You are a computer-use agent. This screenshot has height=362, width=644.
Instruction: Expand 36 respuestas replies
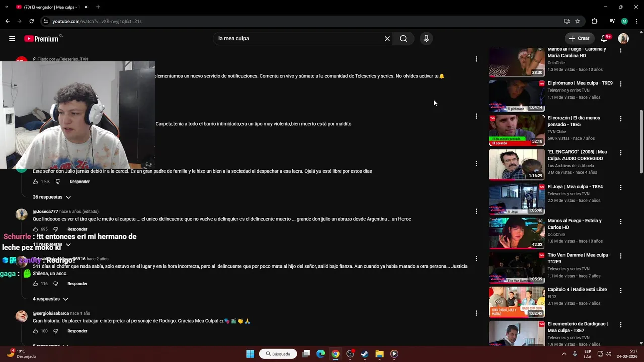pyautogui.click(x=52, y=197)
